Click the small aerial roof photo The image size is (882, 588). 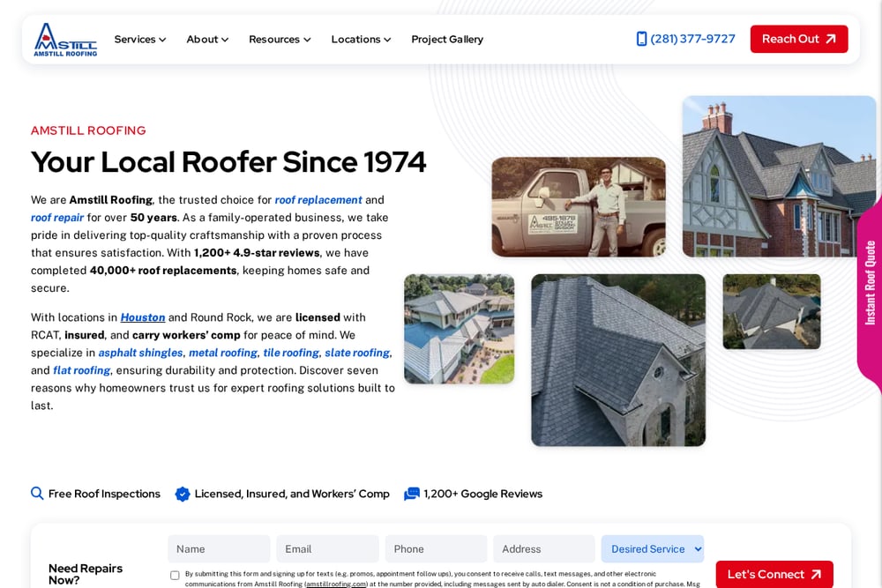(772, 311)
